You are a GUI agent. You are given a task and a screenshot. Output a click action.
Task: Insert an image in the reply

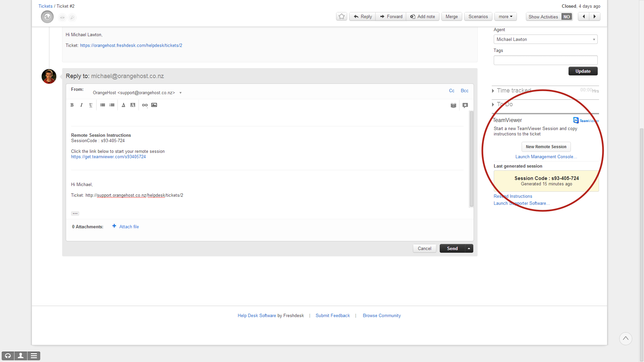pyautogui.click(x=154, y=105)
